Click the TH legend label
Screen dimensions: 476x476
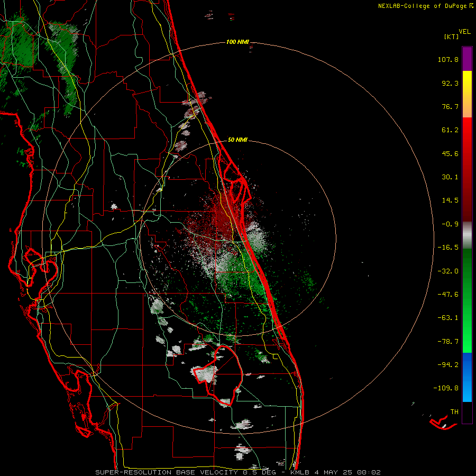pyautogui.click(x=454, y=412)
